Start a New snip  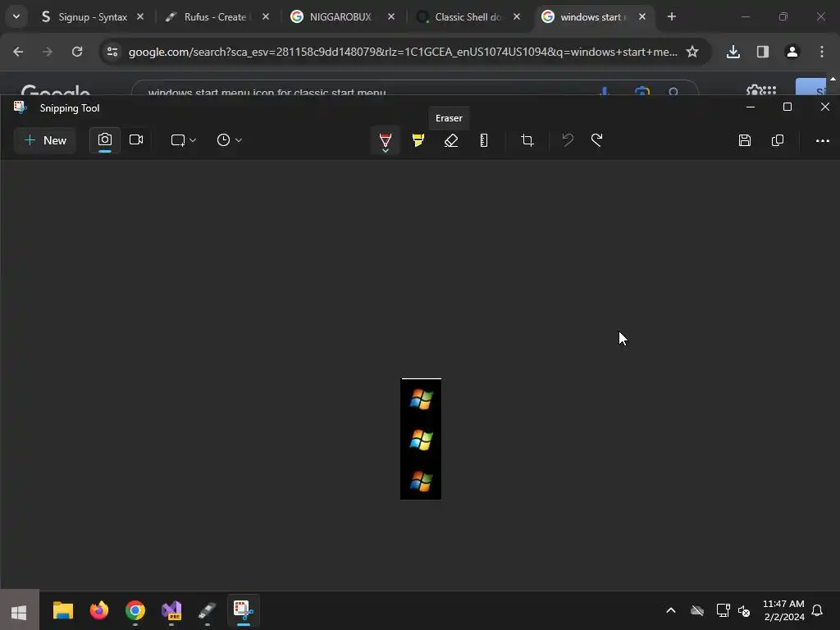tap(45, 140)
